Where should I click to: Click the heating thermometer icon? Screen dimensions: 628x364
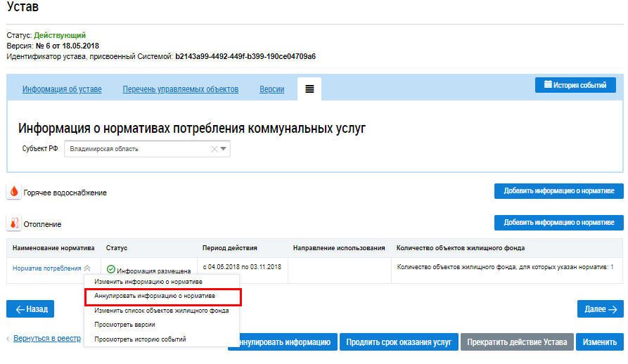[x=14, y=224]
